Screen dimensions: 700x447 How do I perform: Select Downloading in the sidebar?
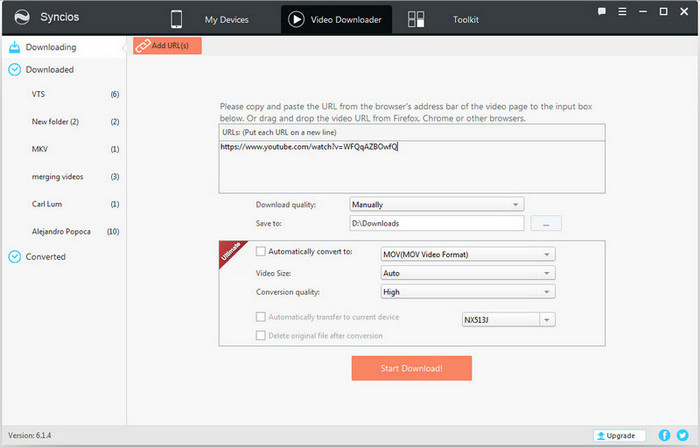click(64, 47)
